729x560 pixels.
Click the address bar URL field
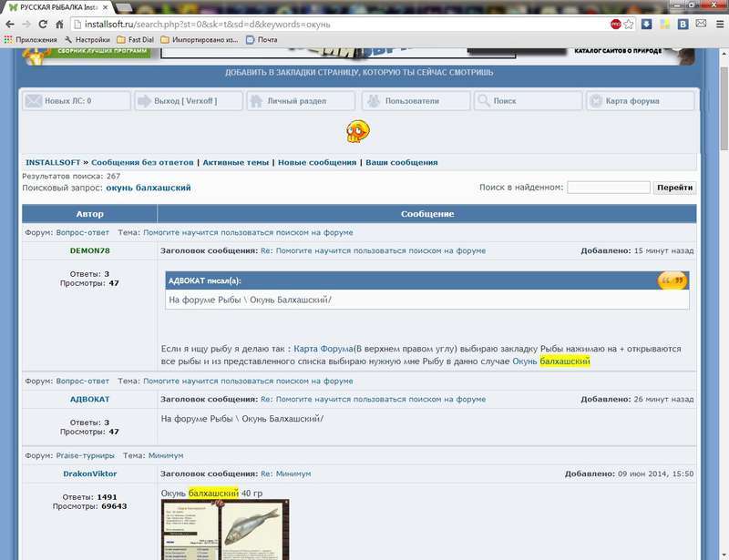point(339,25)
